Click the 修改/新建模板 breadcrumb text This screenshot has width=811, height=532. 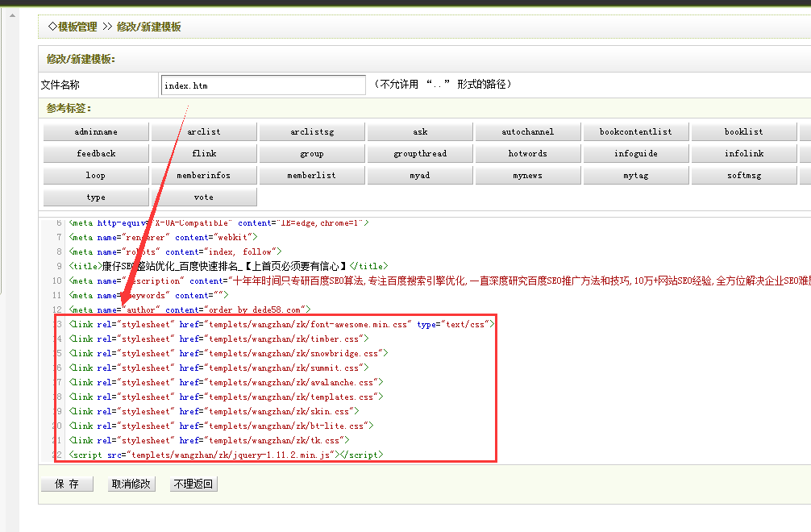149,27
